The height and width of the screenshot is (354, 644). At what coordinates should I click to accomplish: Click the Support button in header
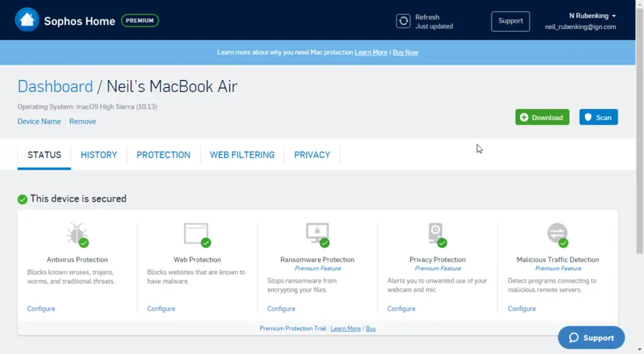click(x=511, y=21)
